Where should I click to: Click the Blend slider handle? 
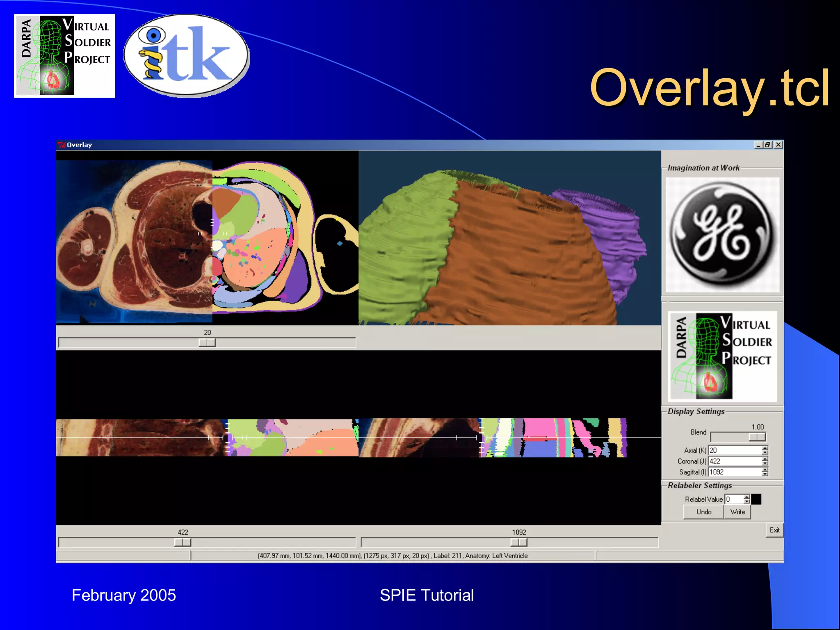[757, 437]
